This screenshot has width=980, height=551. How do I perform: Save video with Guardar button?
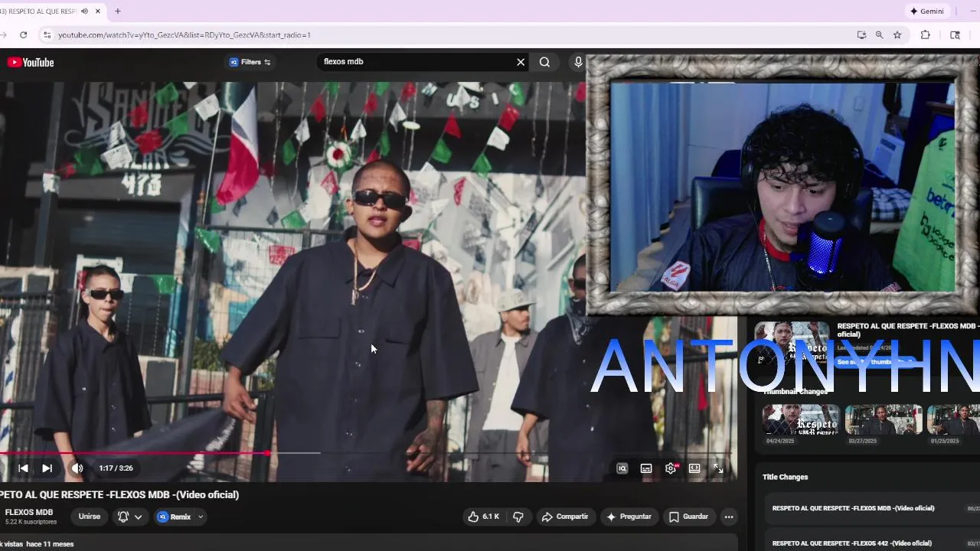(688, 517)
